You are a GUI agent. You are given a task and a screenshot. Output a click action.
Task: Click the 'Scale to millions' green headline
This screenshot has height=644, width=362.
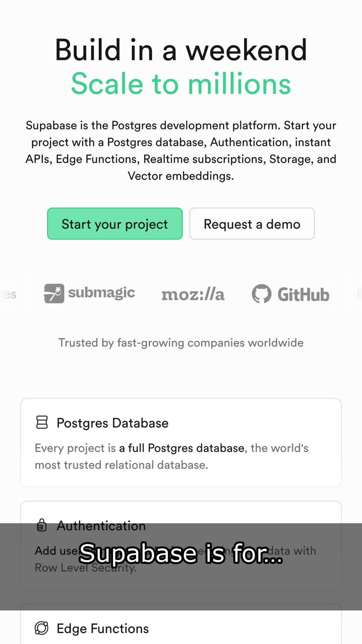pyautogui.click(x=181, y=84)
